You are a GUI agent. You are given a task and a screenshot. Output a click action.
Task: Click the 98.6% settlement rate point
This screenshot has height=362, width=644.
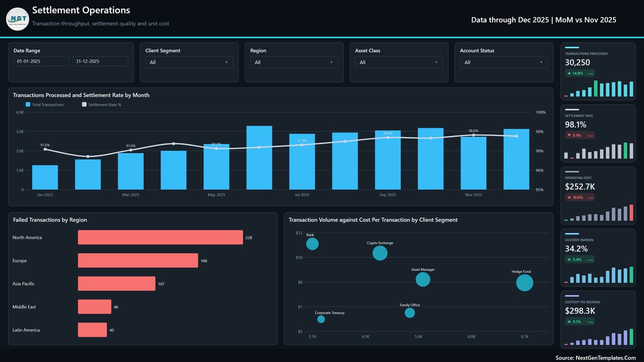[x=474, y=135]
